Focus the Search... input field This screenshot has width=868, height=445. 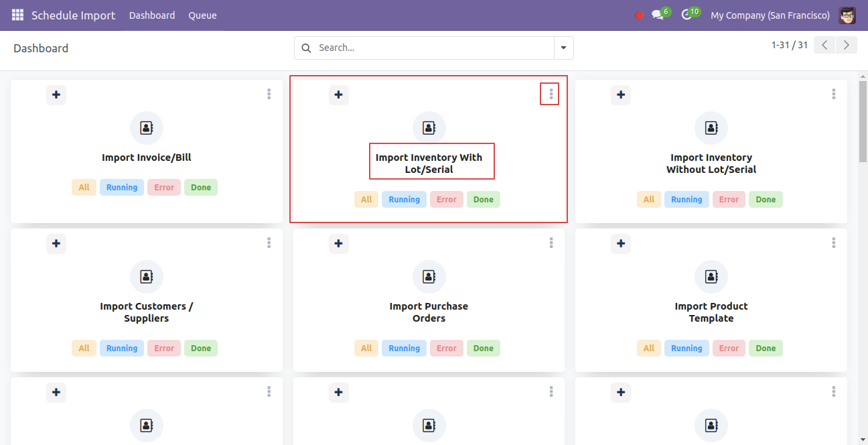(434, 48)
